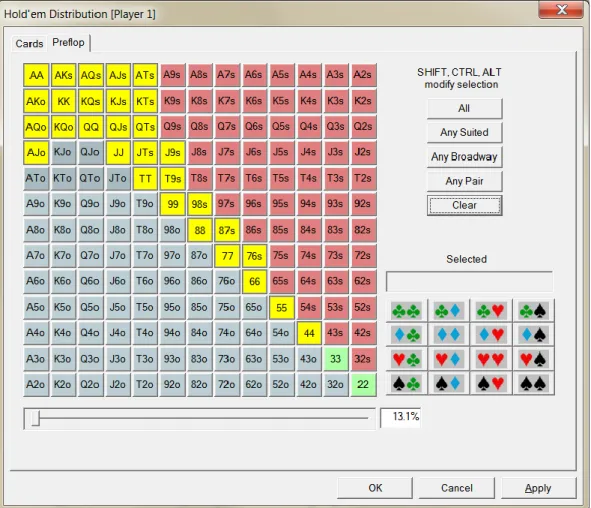Viewport: 591px width, 508px height.
Task: Select the diamond-heart suit combination
Action: coord(490,335)
